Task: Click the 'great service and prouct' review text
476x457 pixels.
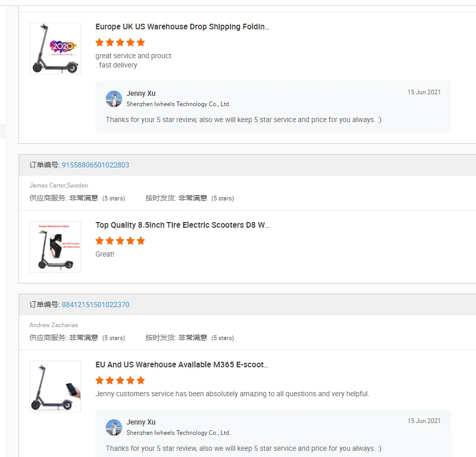Action: 134,56
